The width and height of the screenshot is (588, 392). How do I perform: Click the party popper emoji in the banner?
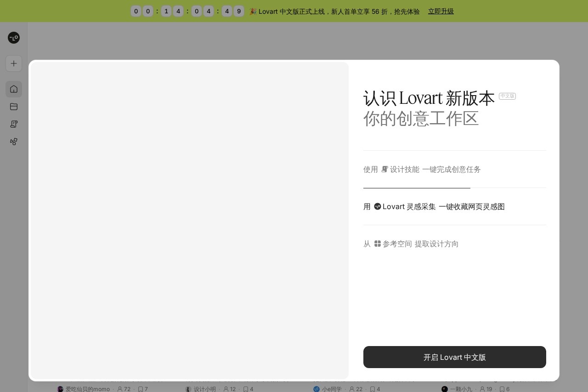coord(253,11)
